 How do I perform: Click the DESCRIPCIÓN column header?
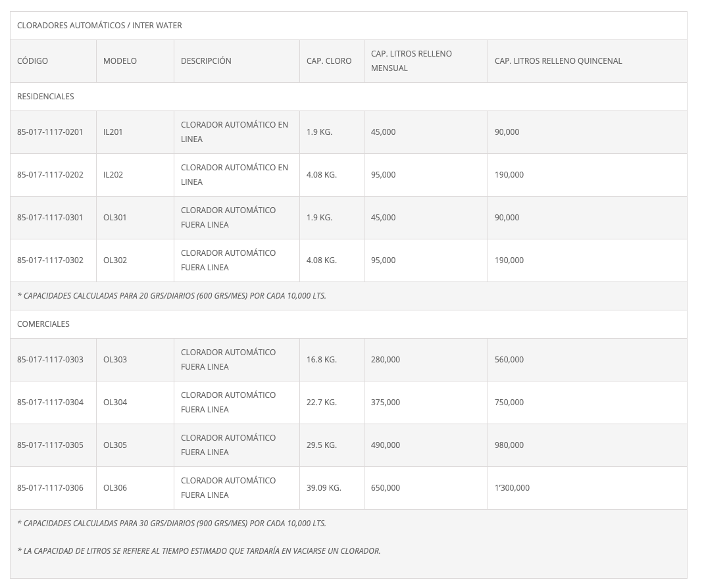pyautogui.click(x=237, y=61)
